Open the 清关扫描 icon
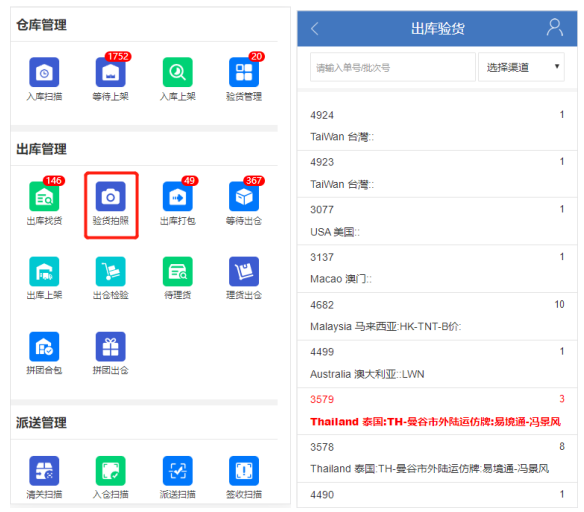584x512 pixels. tap(44, 471)
